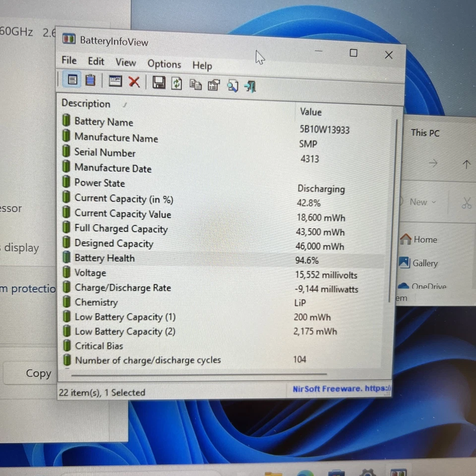Image resolution: width=476 pixels, height=476 pixels.
Task: Click the 15,552 millivolts value
Action: click(326, 275)
